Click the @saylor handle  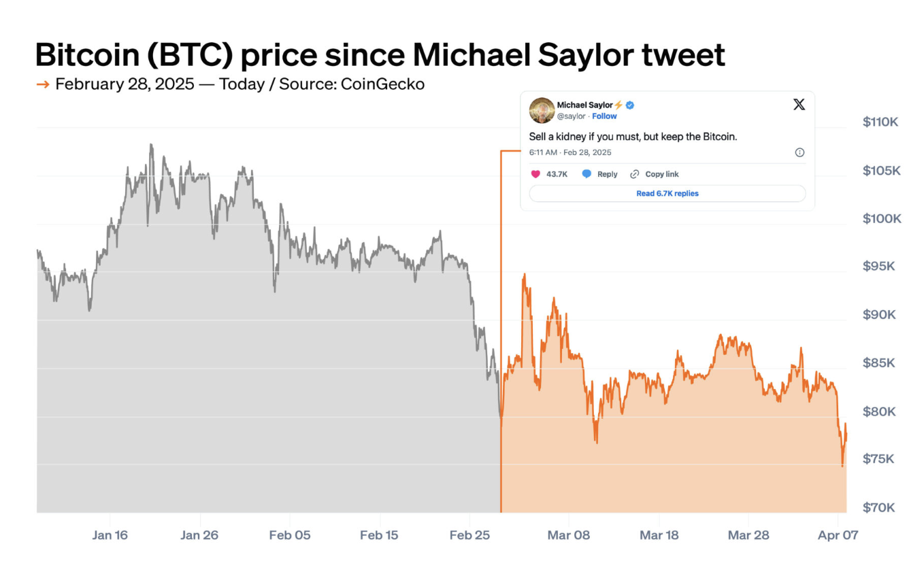[572, 116]
